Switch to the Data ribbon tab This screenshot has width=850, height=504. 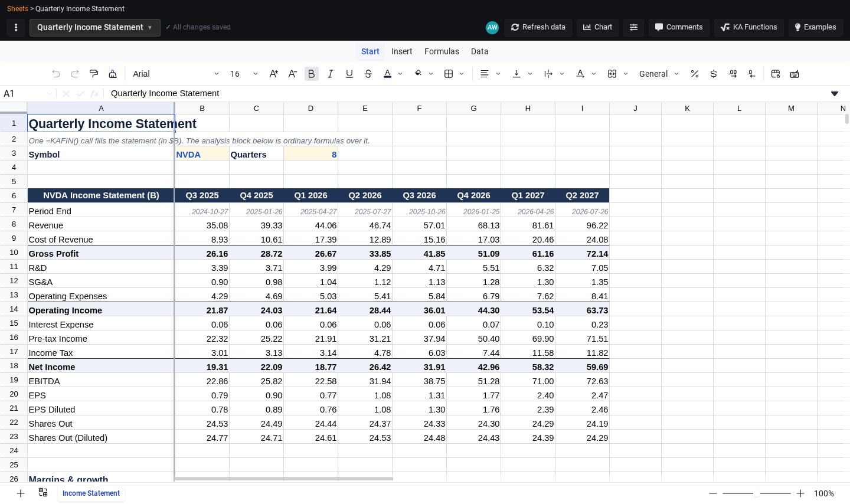tap(479, 51)
